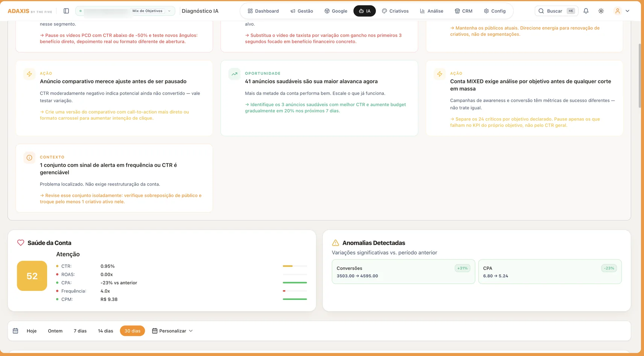Select the 30 dias range
This screenshot has height=356, width=644.
click(133, 331)
